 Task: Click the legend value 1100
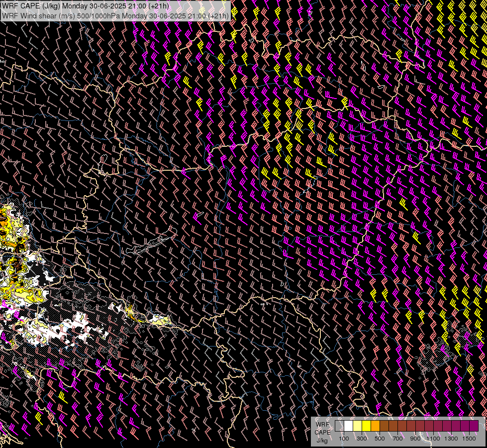coord(433,439)
